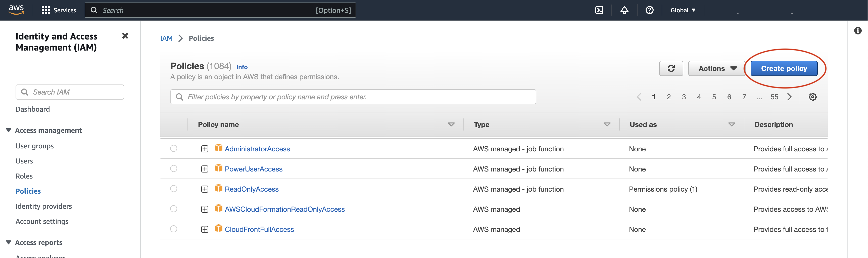Go to page 2 of policies
The width and height of the screenshot is (868, 258).
668,97
